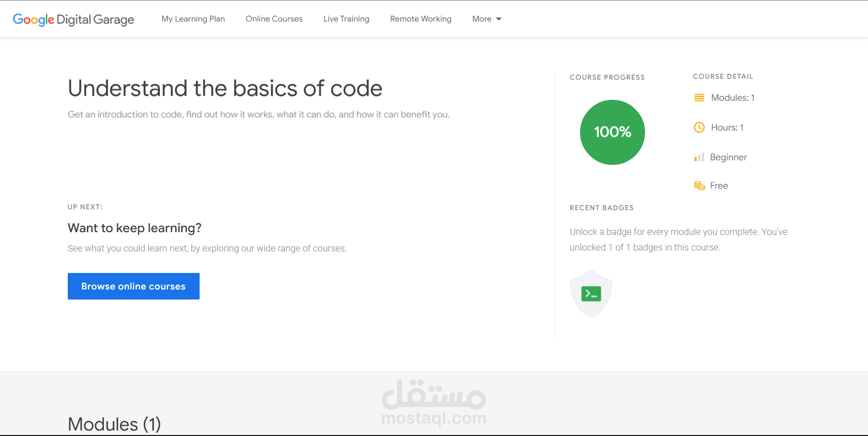
Task: Click the Course Progress indicator
Action: tap(607, 77)
